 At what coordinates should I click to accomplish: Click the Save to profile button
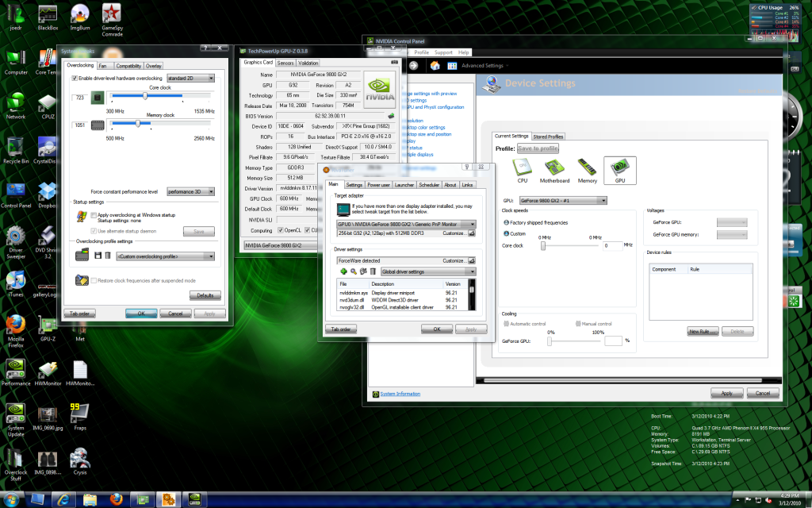pyautogui.click(x=538, y=148)
